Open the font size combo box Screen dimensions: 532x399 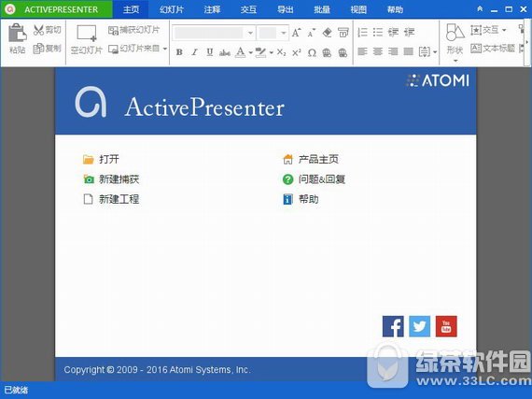273,33
